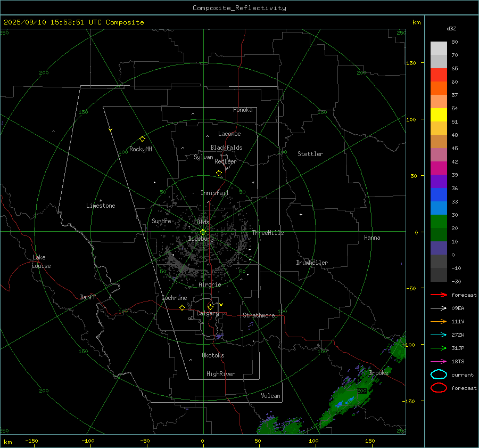This screenshot has width=479, height=448.
Task: Click the HighRiver city label
Action: click(221, 374)
